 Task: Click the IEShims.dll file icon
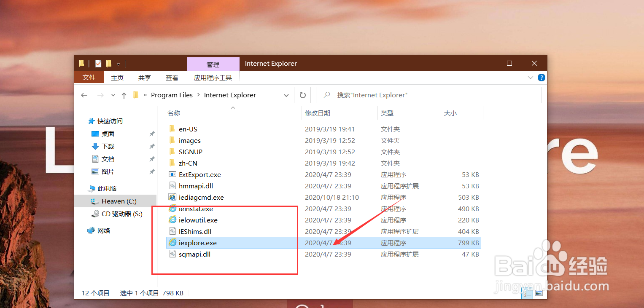[x=172, y=231]
